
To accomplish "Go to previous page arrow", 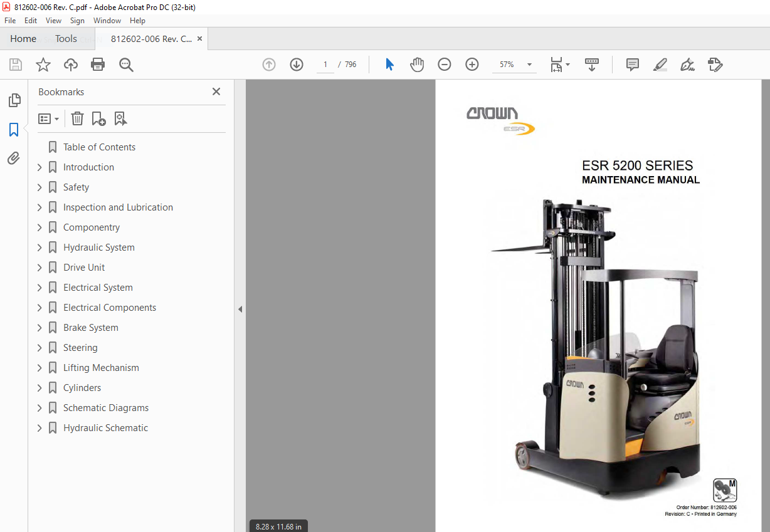I will click(x=269, y=65).
